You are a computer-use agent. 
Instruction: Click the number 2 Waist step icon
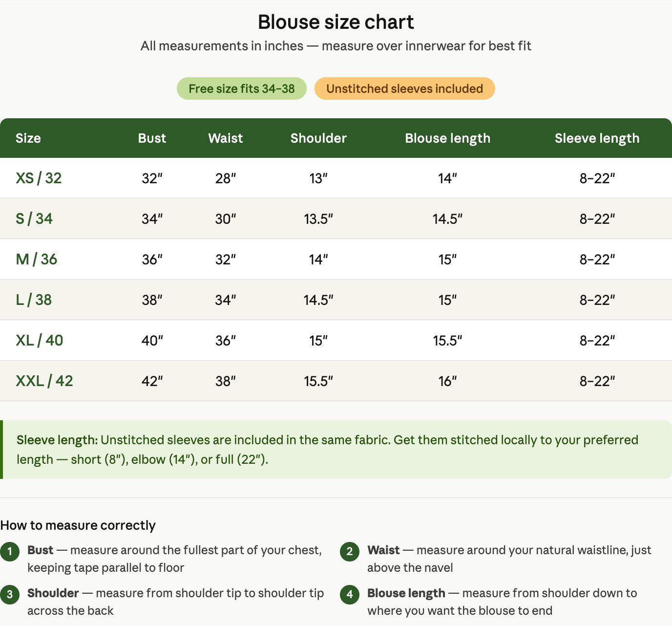click(350, 552)
